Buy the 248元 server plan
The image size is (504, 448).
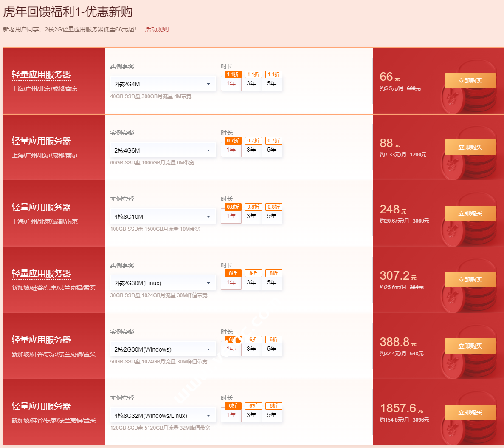[x=470, y=213]
